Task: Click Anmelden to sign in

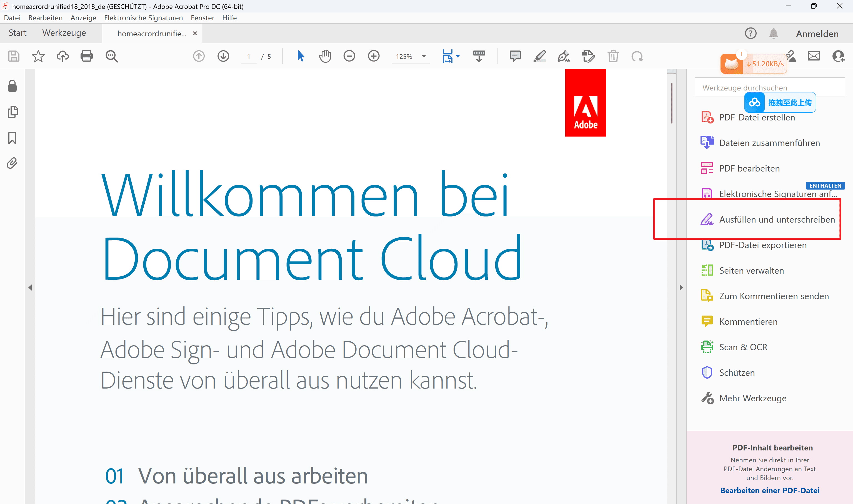Action: (817, 34)
